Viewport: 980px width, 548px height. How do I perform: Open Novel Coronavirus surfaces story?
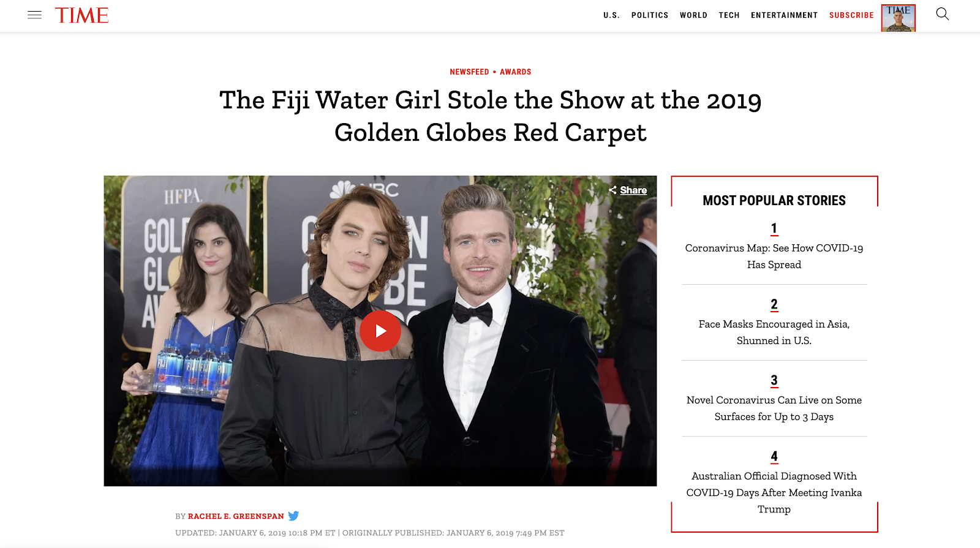(x=774, y=408)
